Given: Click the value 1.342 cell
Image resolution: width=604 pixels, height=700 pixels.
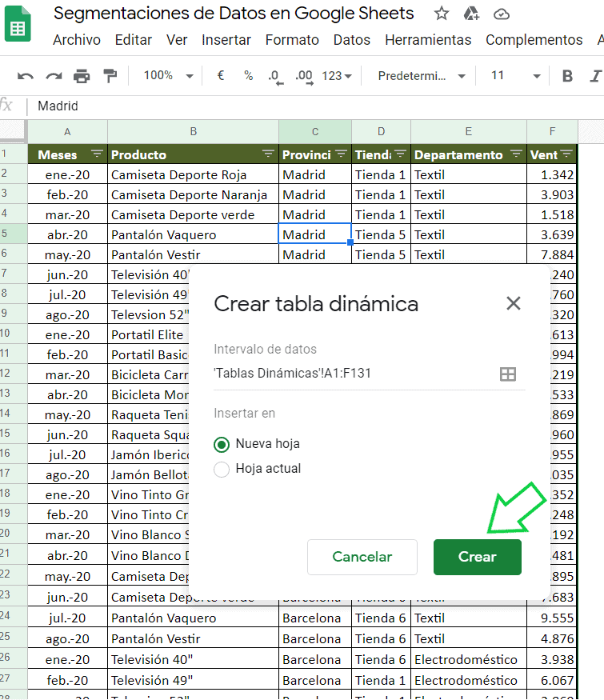Looking at the screenshot, I should tap(552, 174).
